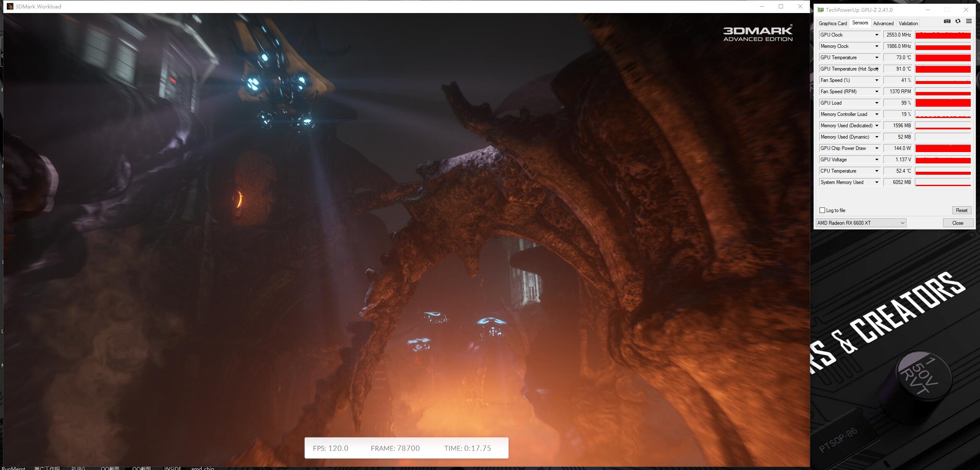Click the Hot Spot value 91.0 °C
The height and width of the screenshot is (470, 980).
(898, 69)
